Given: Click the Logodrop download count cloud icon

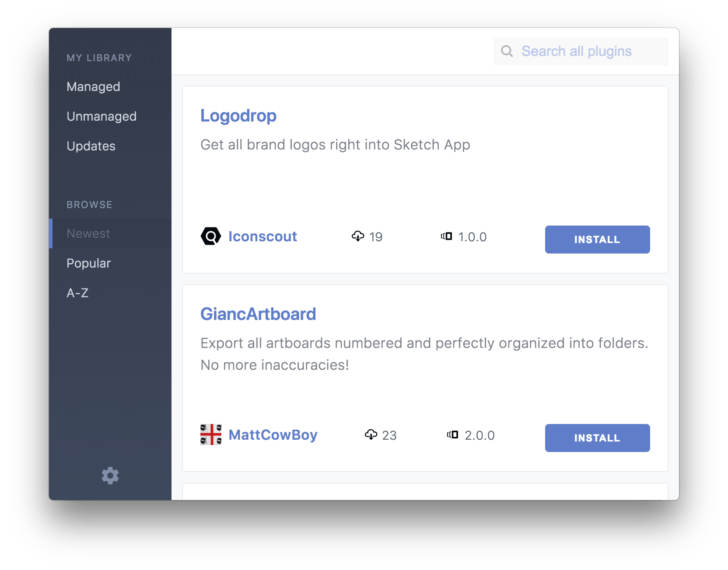Looking at the screenshot, I should 358,236.
